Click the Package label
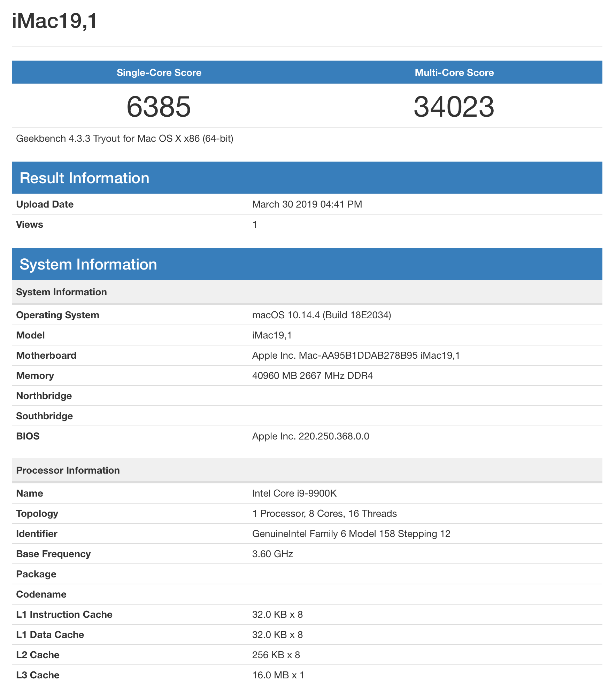This screenshot has width=616, height=693. click(x=36, y=574)
